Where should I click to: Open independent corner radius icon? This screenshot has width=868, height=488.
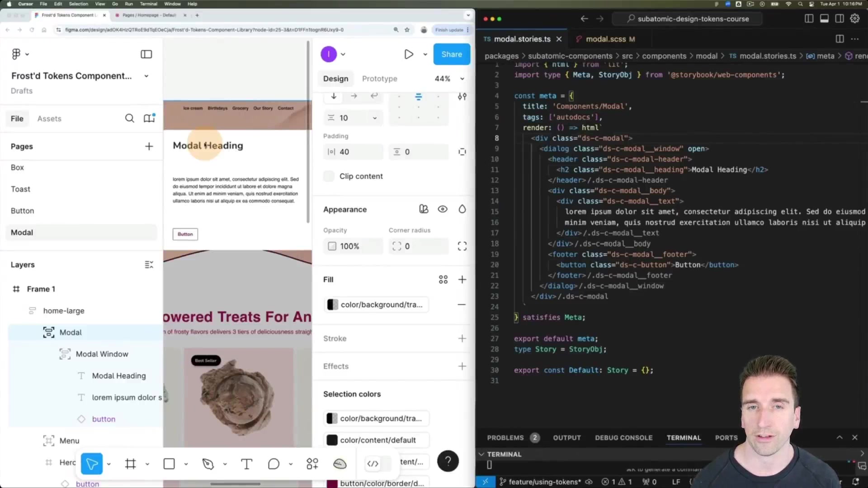click(x=462, y=246)
